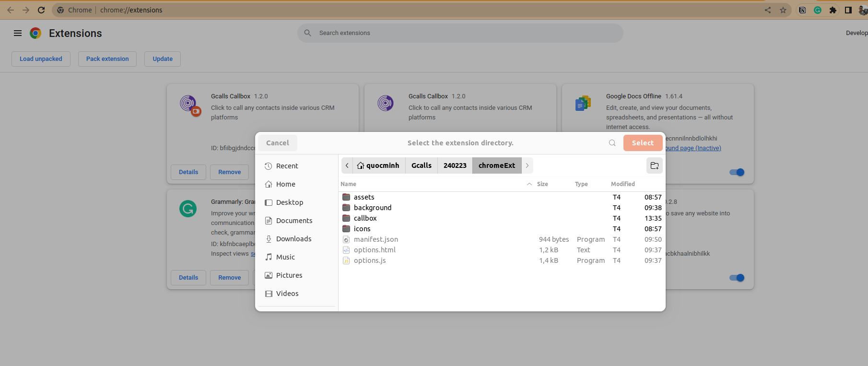Click the Search extensions field

(x=460, y=33)
